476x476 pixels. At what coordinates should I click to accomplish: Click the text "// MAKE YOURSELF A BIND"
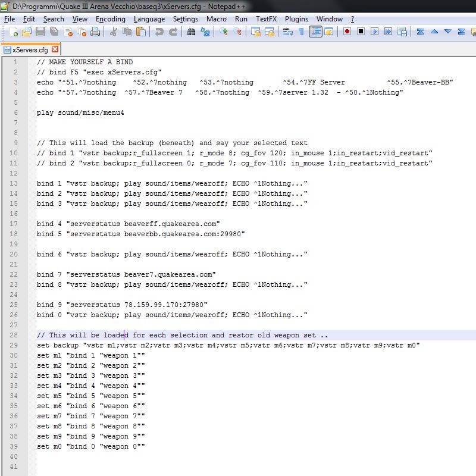coord(84,62)
